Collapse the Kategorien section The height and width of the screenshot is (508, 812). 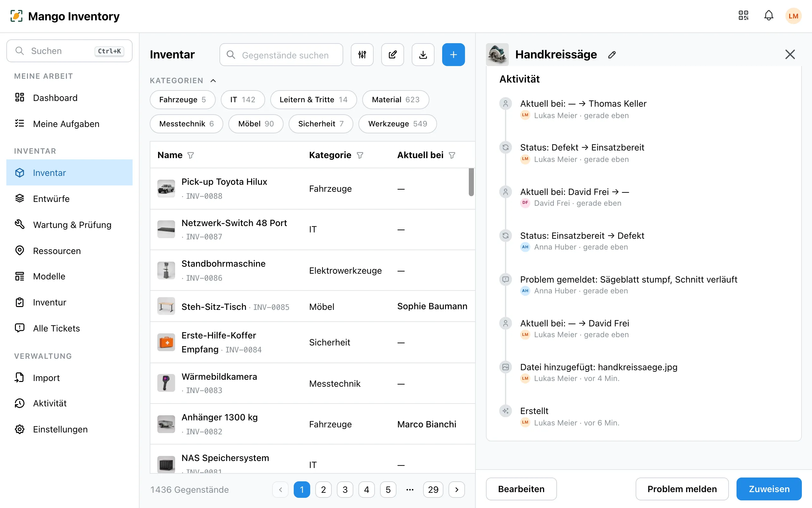pyautogui.click(x=213, y=81)
